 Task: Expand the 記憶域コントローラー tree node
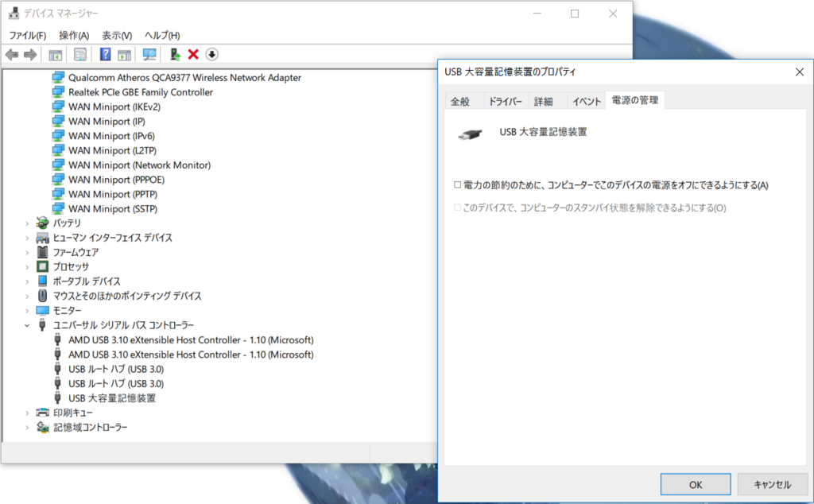(27, 427)
